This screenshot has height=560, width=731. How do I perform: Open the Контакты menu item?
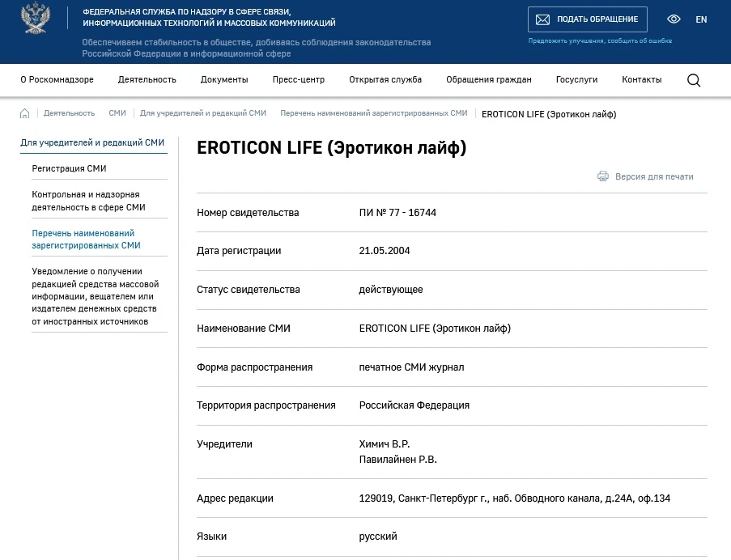click(641, 79)
